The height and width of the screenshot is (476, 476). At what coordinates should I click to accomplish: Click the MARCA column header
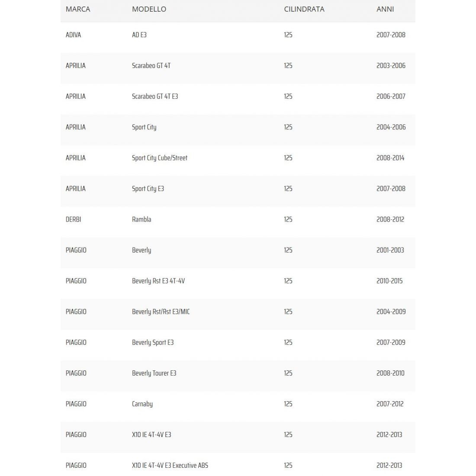click(x=78, y=9)
